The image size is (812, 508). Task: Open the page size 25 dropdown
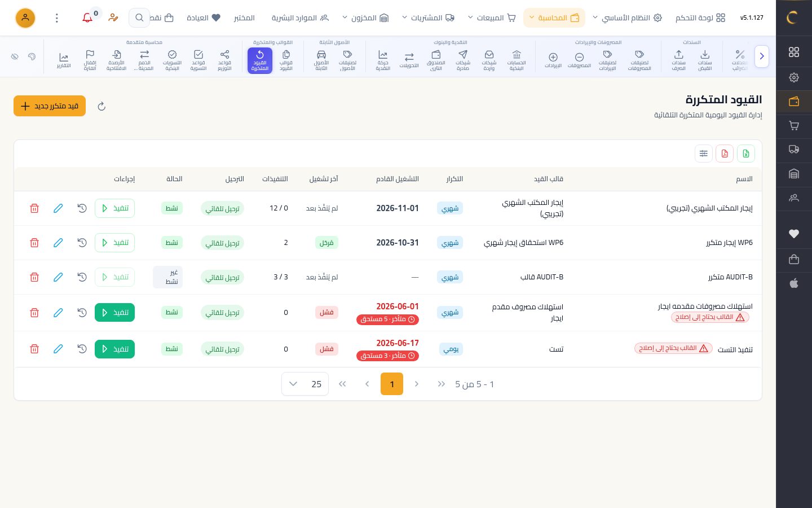[x=305, y=384]
